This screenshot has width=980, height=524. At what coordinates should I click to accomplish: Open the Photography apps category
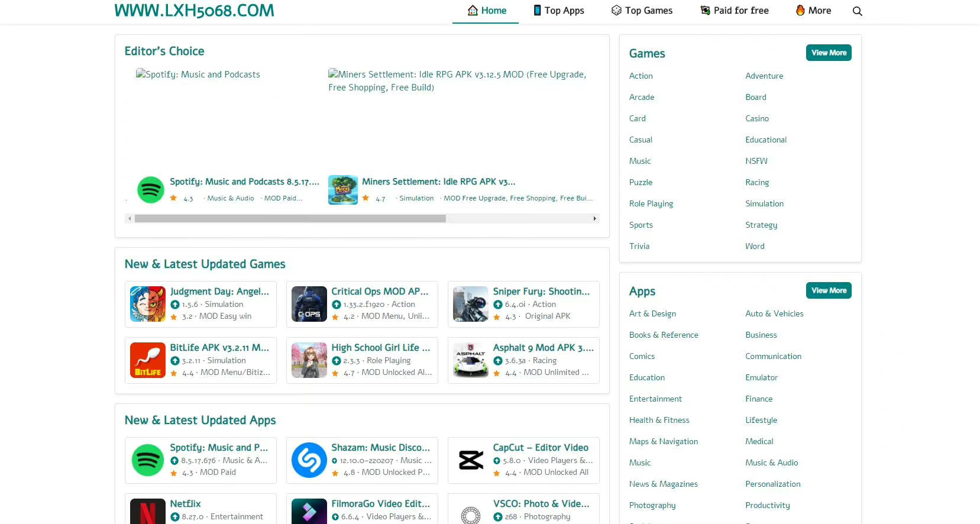click(652, 505)
